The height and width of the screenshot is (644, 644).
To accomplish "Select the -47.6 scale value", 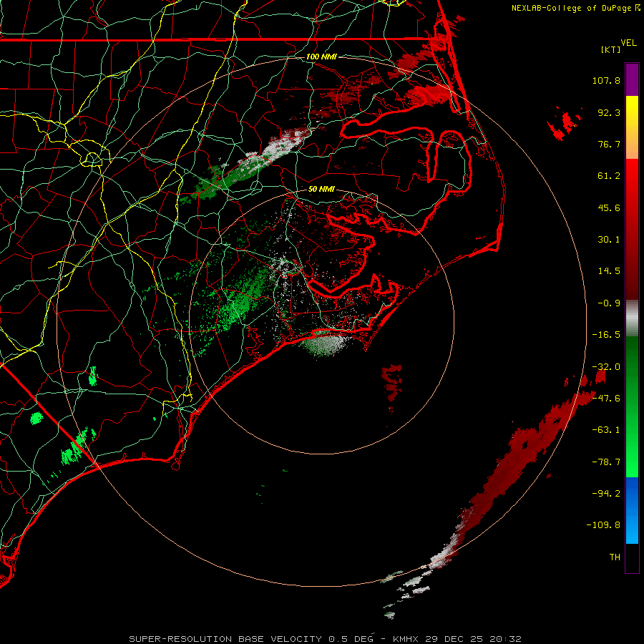I will click(606, 399).
